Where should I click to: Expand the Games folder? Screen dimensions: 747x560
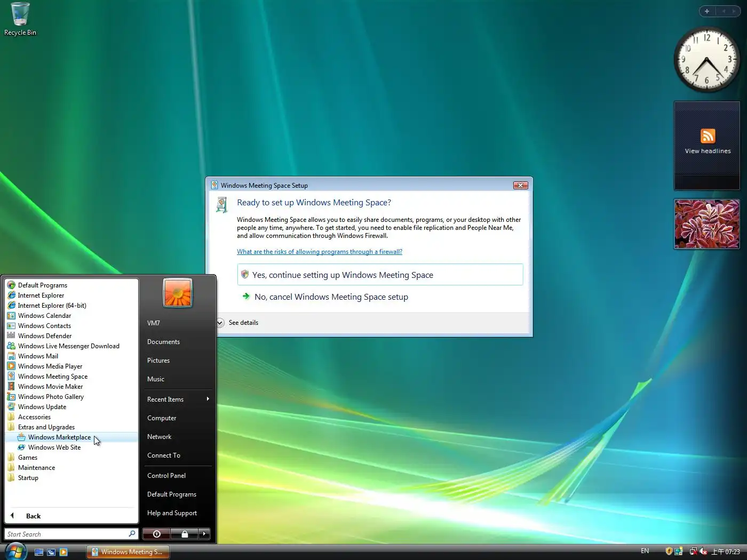pos(71,458)
